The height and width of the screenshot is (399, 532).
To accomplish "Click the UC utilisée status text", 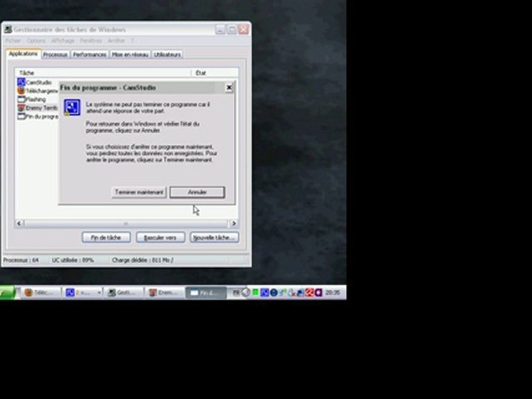I will tap(73, 260).
